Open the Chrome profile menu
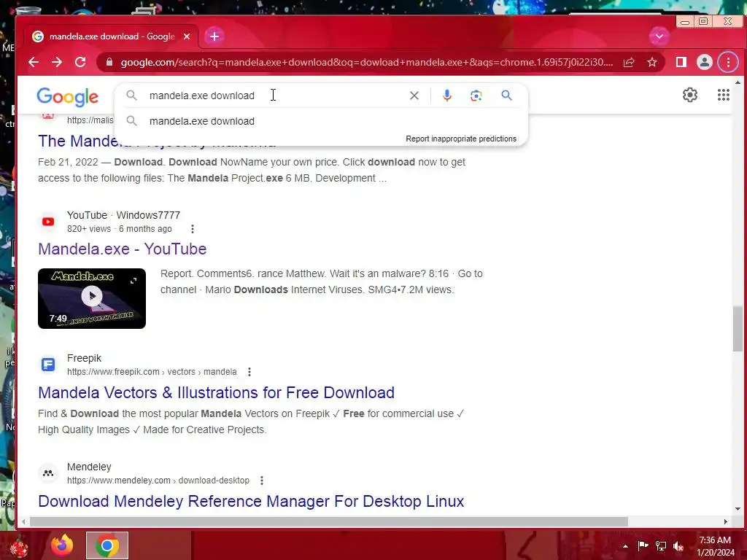This screenshot has width=747, height=560. 704,62
